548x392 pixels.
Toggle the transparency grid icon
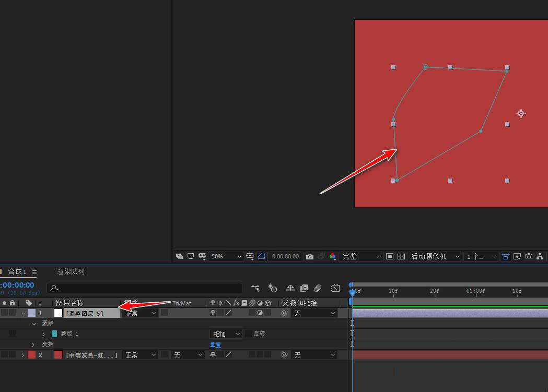click(x=401, y=256)
